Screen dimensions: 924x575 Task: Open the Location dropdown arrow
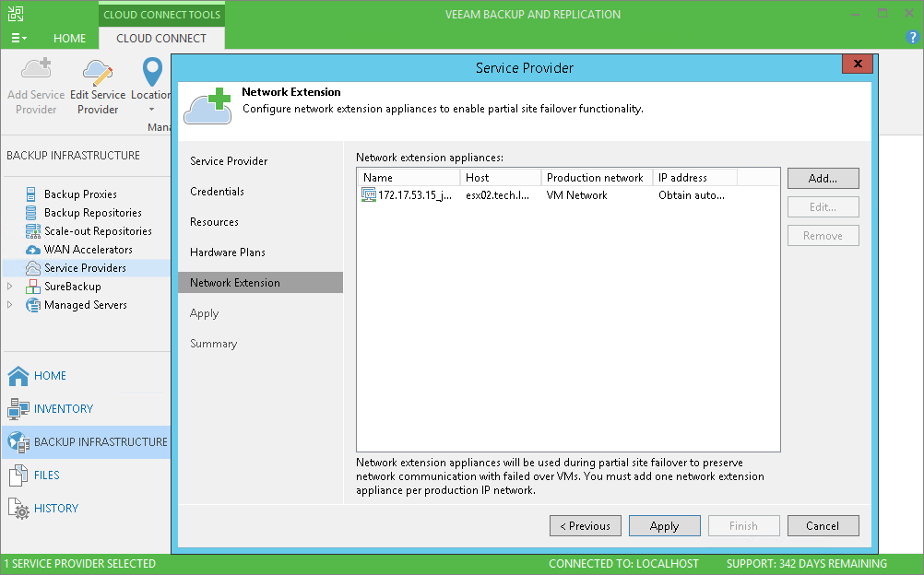click(x=151, y=110)
